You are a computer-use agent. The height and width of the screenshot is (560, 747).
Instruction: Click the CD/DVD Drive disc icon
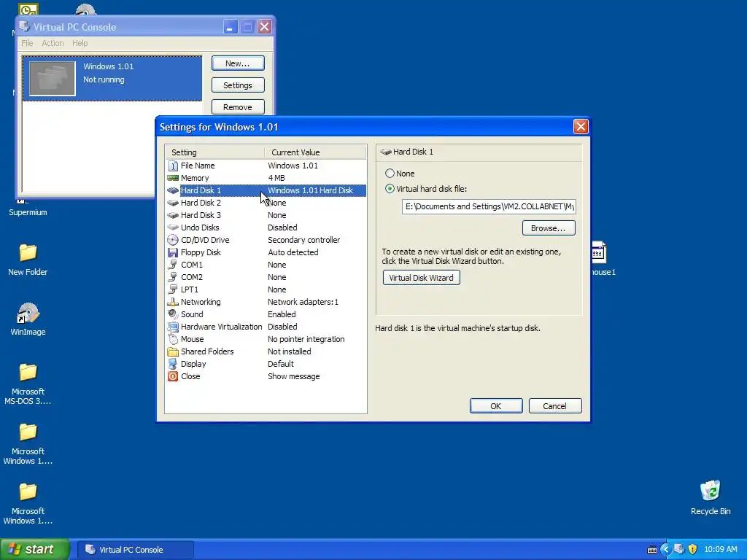pos(173,240)
